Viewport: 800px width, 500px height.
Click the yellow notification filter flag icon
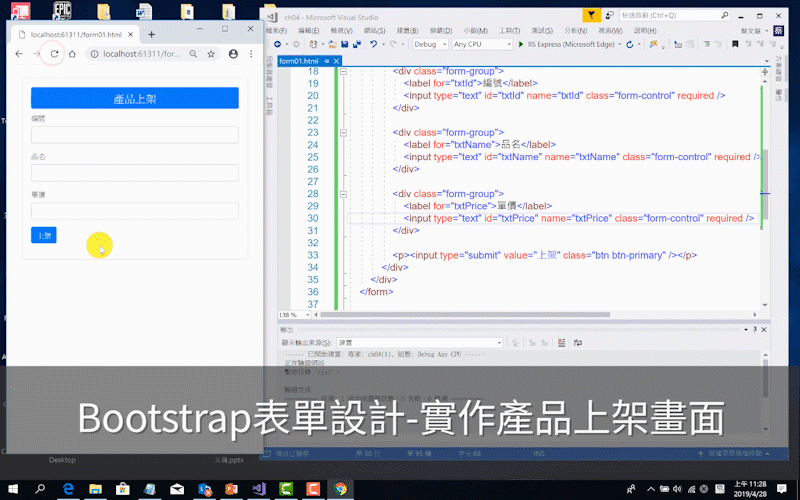(591, 15)
